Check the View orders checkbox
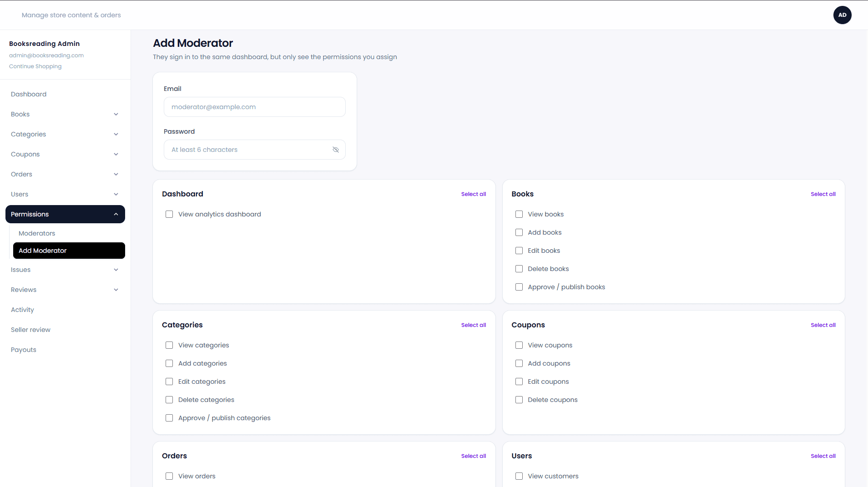Screen dimensions: 868x487 click(169, 476)
